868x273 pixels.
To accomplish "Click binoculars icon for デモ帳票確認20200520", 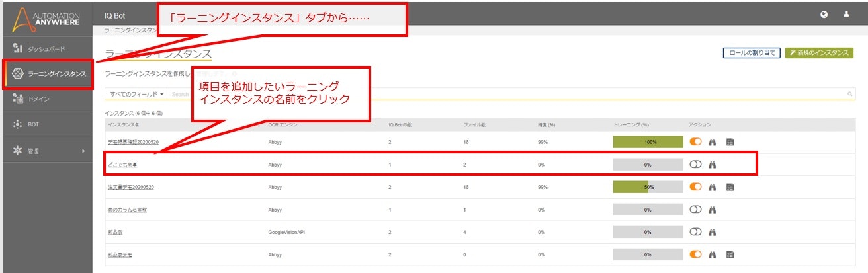I will pos(713,142).
